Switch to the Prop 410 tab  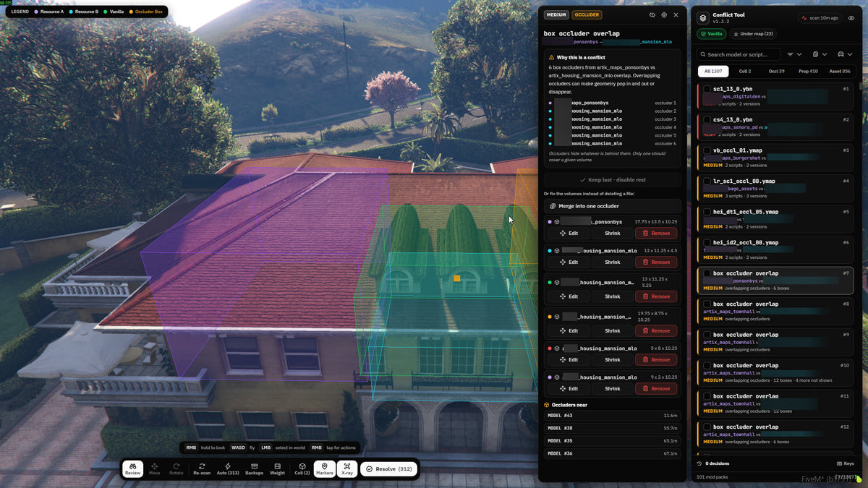(809, 72)
